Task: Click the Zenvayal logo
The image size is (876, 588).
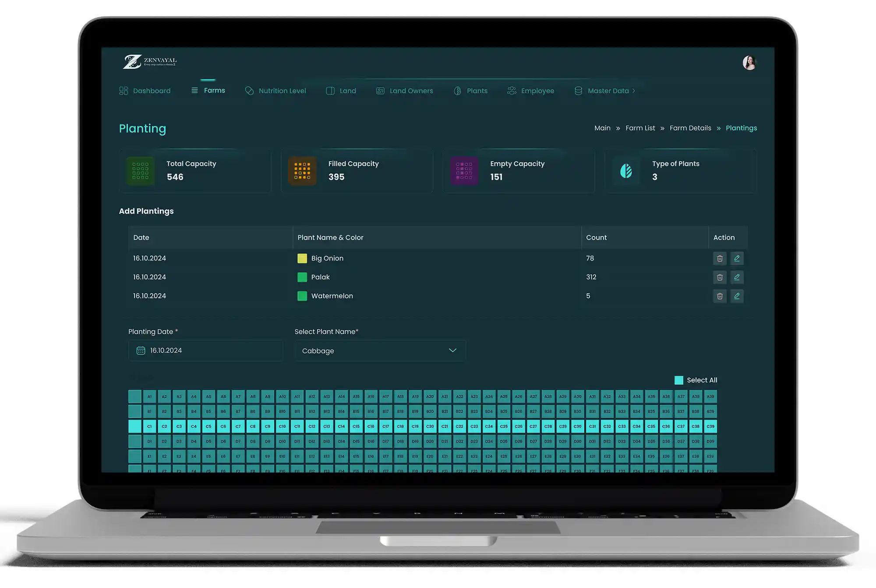Action: tap(149, 62)
